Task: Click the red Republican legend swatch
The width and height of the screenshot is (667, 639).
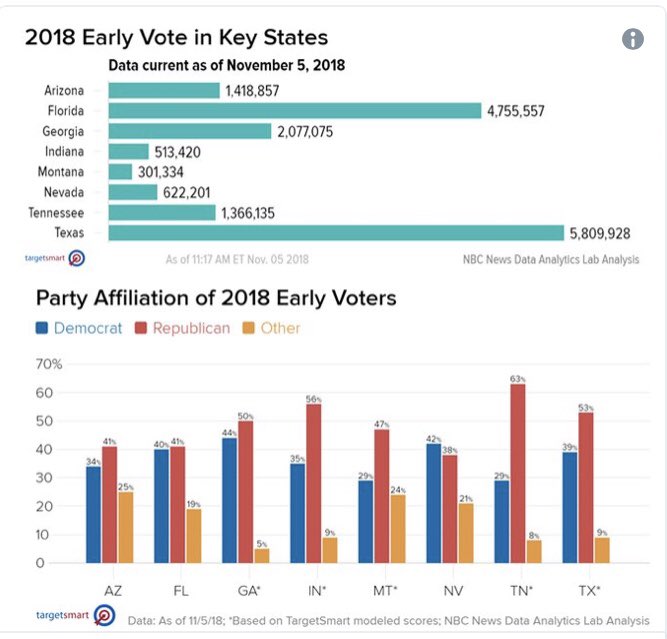Action: (140, 328)
